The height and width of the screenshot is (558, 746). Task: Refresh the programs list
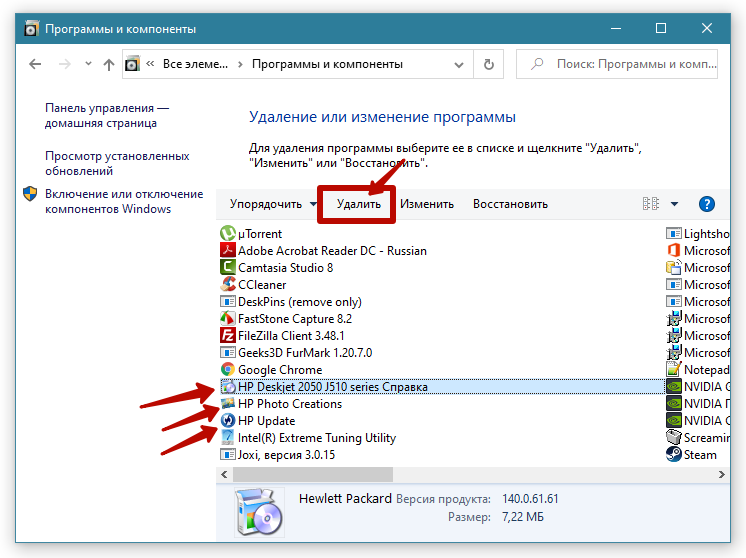(489, 64)
